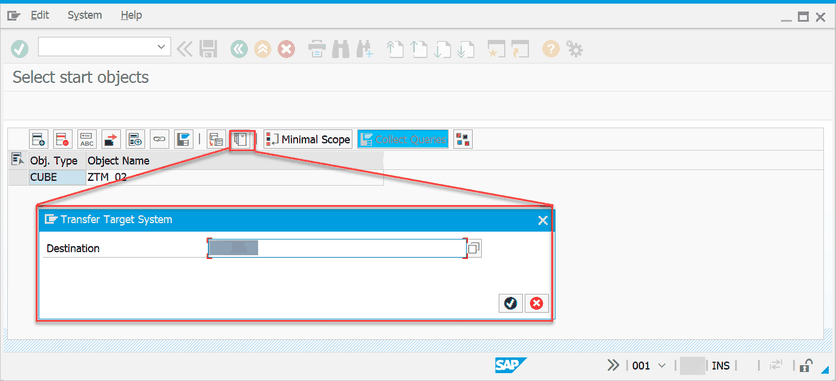Screen dimensions: 836x381
Task: Click the add-objects list icon with plus
Action: click(x=135, y=140)
